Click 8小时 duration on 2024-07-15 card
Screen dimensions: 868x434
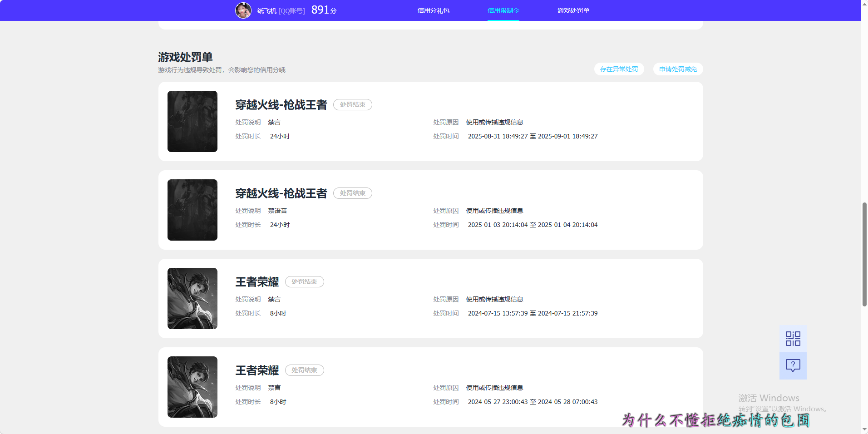coord(278,313)
